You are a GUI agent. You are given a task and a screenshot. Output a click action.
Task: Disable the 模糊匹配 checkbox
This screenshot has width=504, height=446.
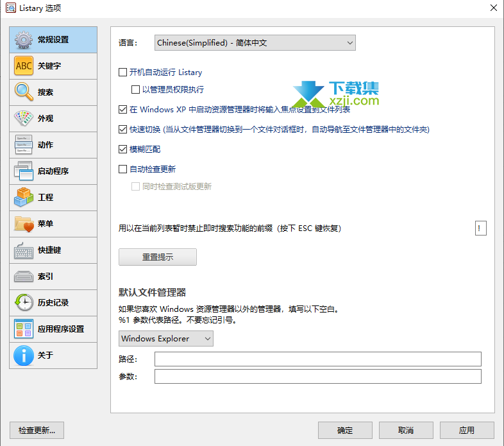pyautogui.click(x=122, y=150)
